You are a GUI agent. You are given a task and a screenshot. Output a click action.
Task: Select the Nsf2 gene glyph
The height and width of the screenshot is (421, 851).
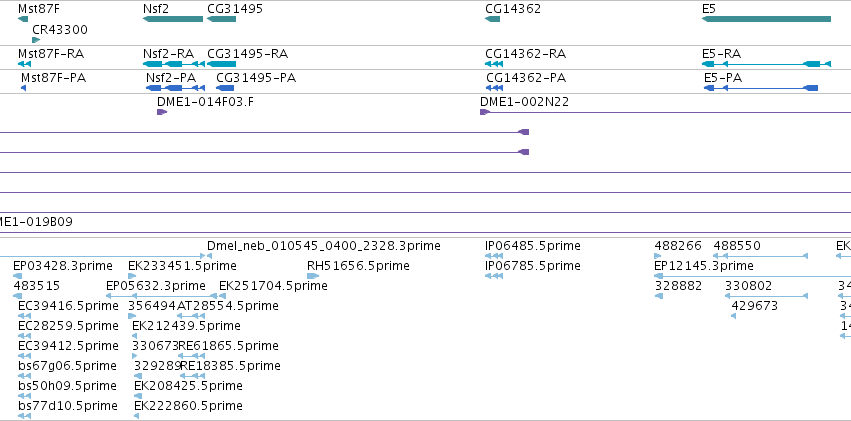point(173,19)
